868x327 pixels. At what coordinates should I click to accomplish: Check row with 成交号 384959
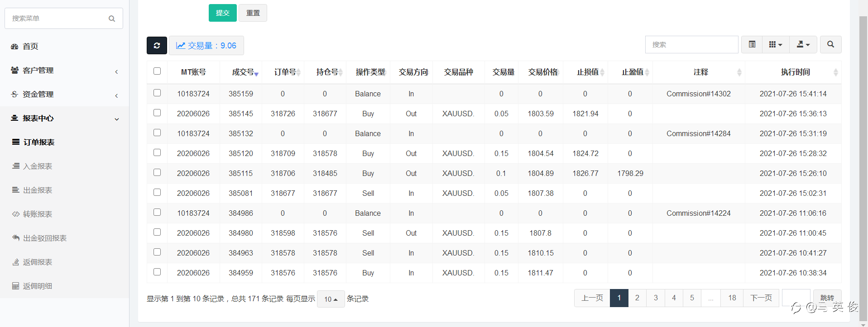click(x=157, y=272)
